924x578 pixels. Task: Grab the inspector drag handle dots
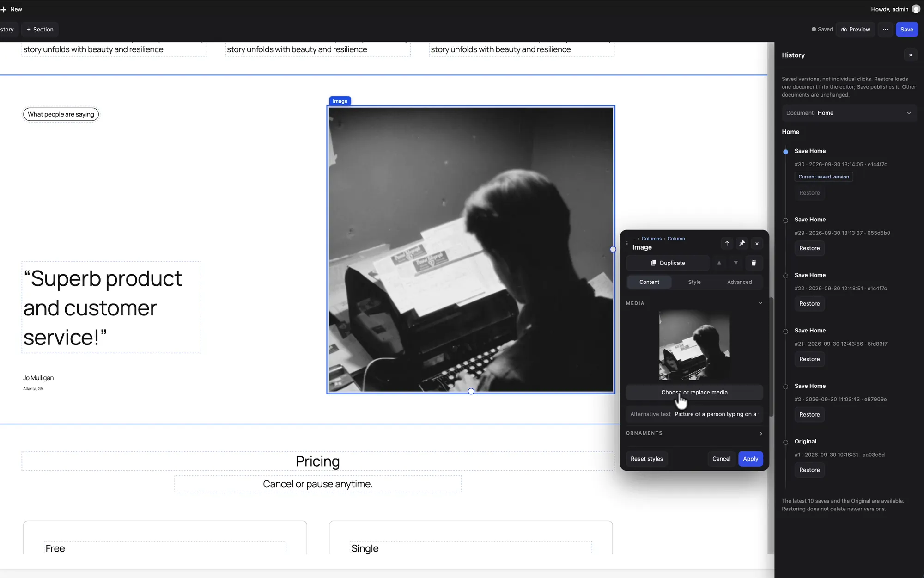click(x=627, y=243)
